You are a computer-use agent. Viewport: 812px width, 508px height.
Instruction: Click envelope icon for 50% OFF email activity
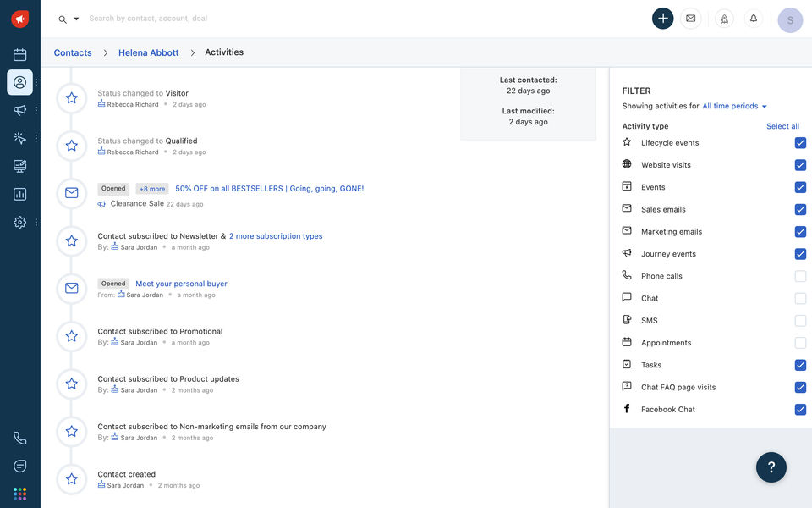71,193
